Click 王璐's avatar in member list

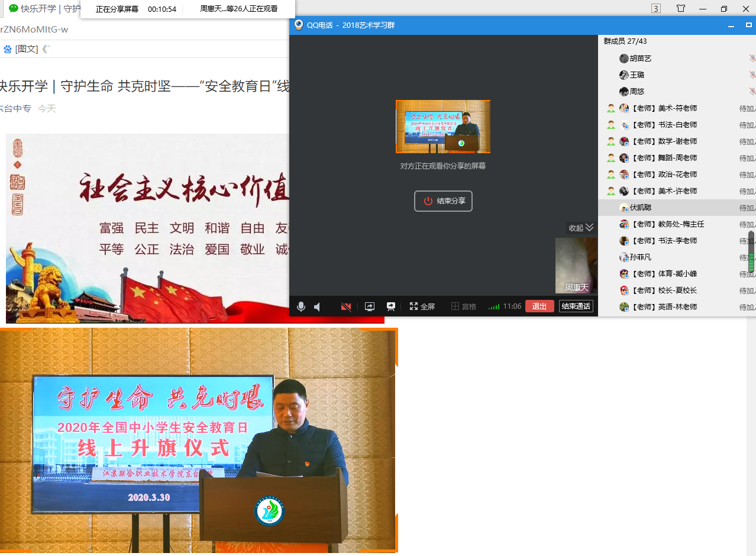click(x=623, y=75)
